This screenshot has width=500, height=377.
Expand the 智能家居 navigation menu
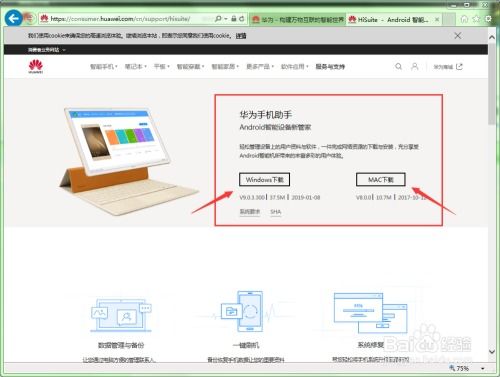click(225, 67)
